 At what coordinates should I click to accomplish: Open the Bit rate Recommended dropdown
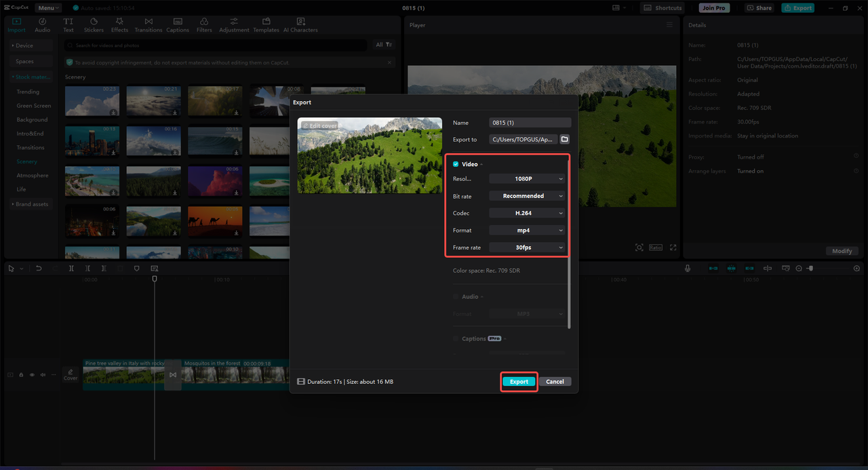(x=527, y=196)
